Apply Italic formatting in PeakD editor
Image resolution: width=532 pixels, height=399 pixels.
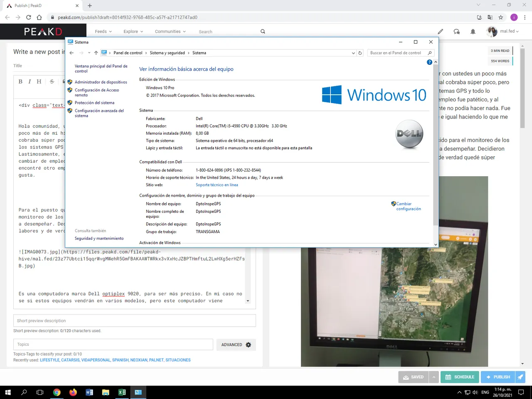pos(30,81)
